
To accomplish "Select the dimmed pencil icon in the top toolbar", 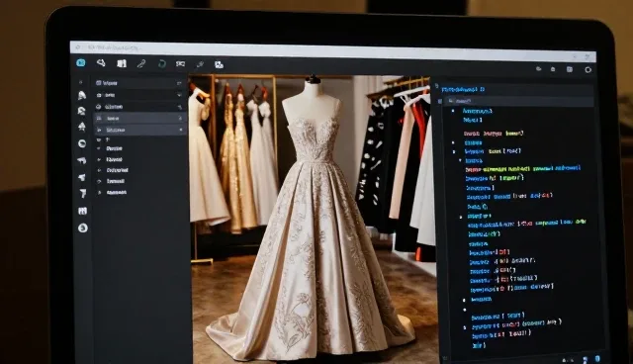I will 200,64.
